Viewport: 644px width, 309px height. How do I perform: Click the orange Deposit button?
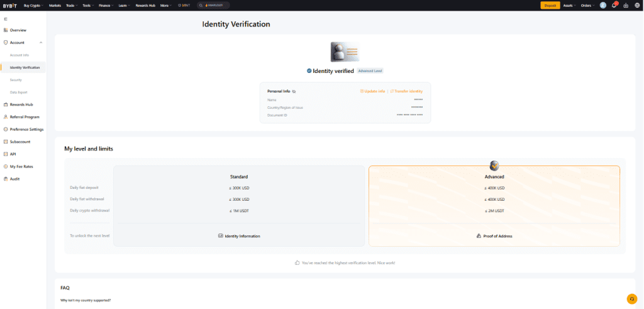550,5
